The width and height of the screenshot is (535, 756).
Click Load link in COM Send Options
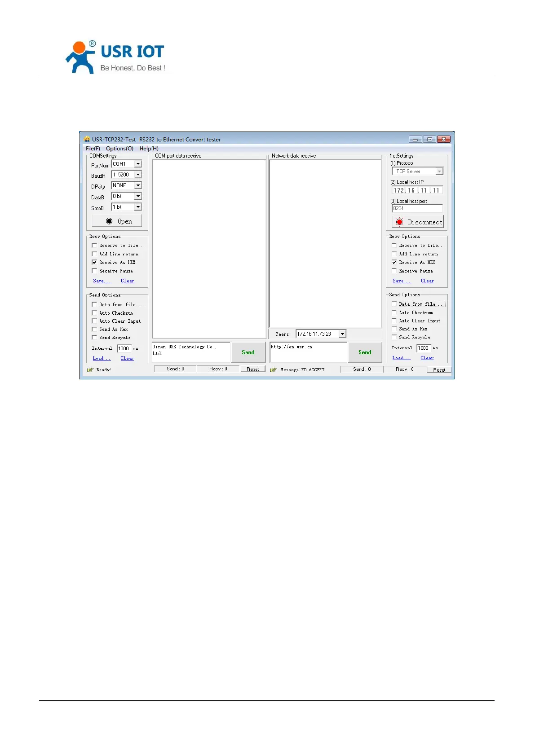(102, 358)
